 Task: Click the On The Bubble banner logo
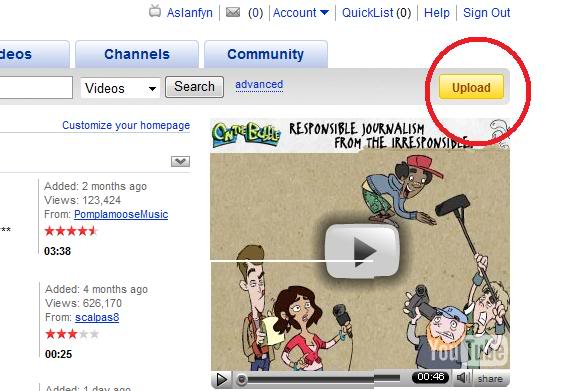pos(246,134)
